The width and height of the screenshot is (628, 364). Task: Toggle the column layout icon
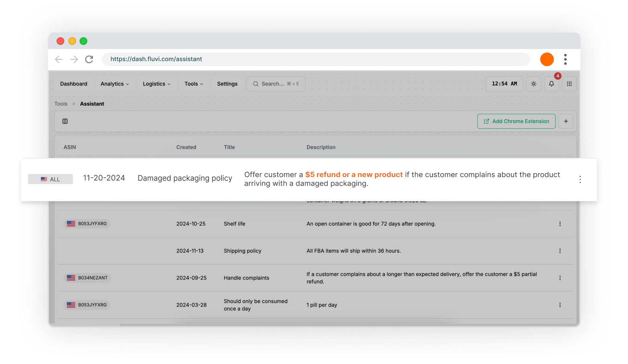click(x=65, y=121)
